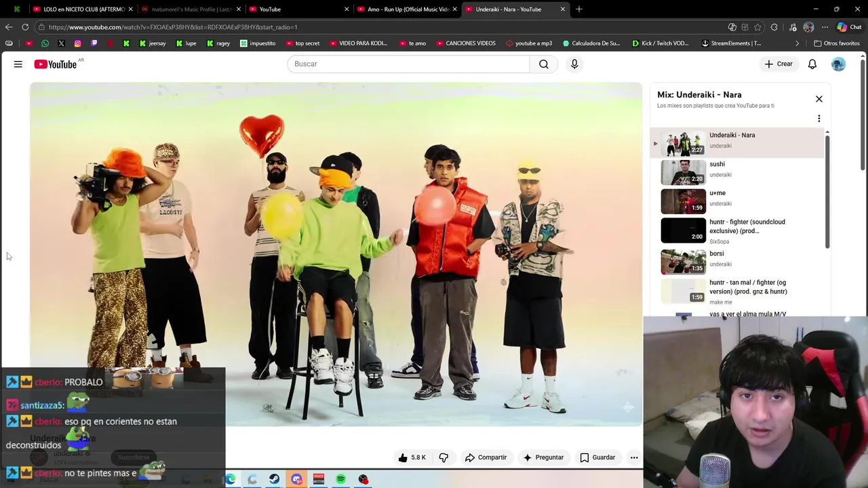Open the 'impuestito' bookmark
The height and width of the screenshot is (488, 868).
[258, 43]
